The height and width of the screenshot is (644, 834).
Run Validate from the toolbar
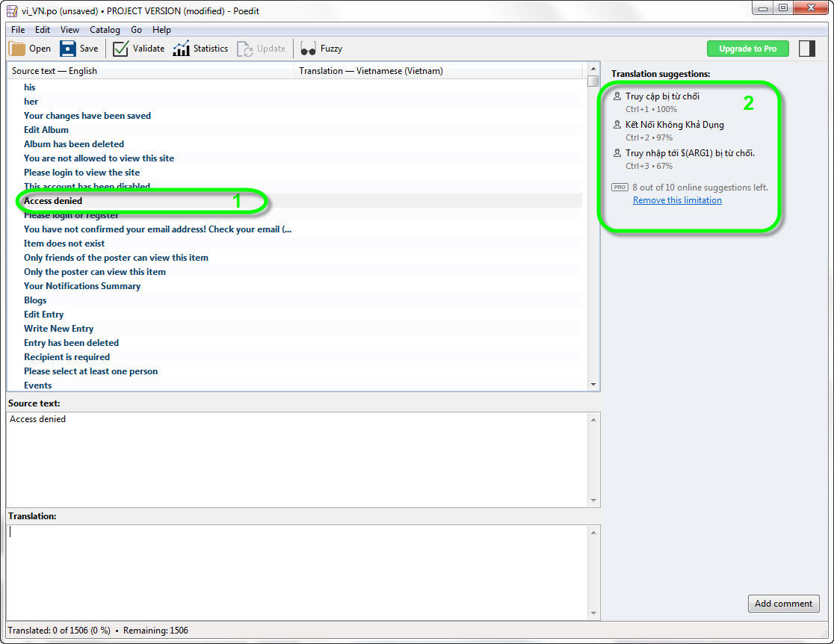[120, 49]
